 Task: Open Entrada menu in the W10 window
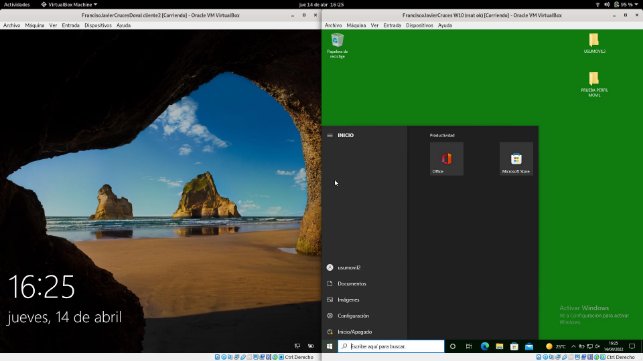coord(392,25)
